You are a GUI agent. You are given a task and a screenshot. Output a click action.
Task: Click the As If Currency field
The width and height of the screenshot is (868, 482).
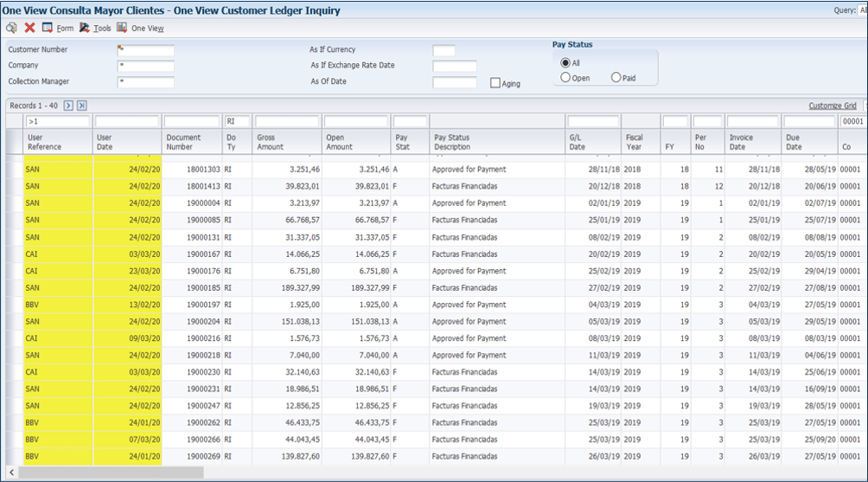point(444,50)
